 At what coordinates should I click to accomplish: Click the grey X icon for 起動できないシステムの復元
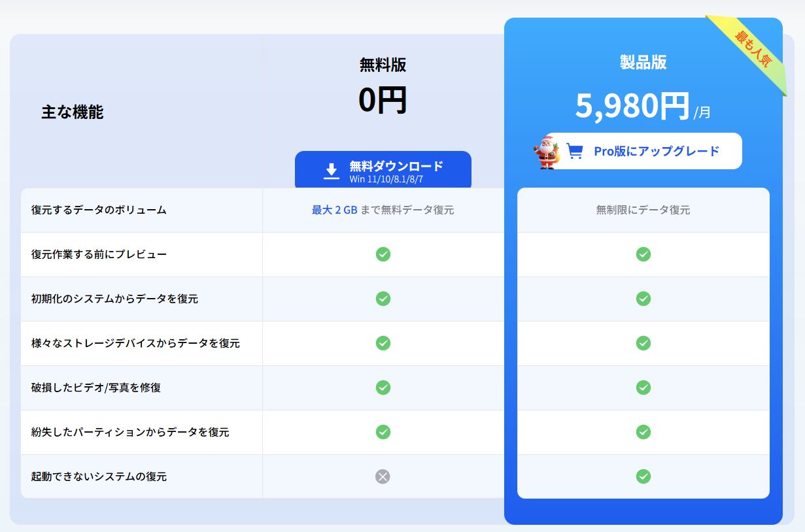point(383,476)
